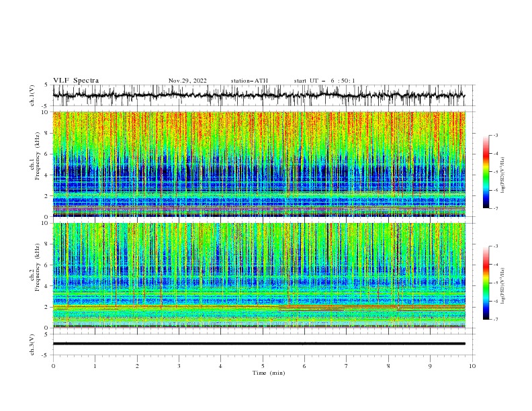Image resolution: width=532 pixels, height=411 pixels.
Task: Click time axis tick label "0"
Action: point(53,367)
